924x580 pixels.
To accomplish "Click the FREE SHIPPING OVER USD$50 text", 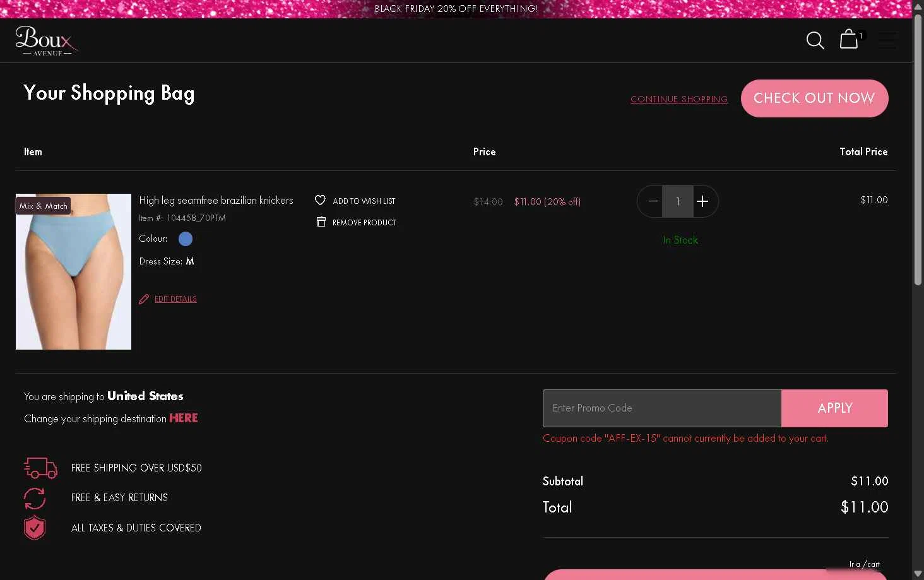I will coord(136,468).
